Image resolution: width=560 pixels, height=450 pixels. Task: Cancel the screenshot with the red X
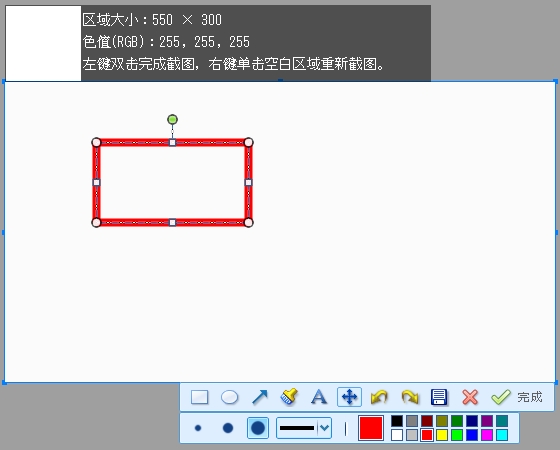(470, 397)
